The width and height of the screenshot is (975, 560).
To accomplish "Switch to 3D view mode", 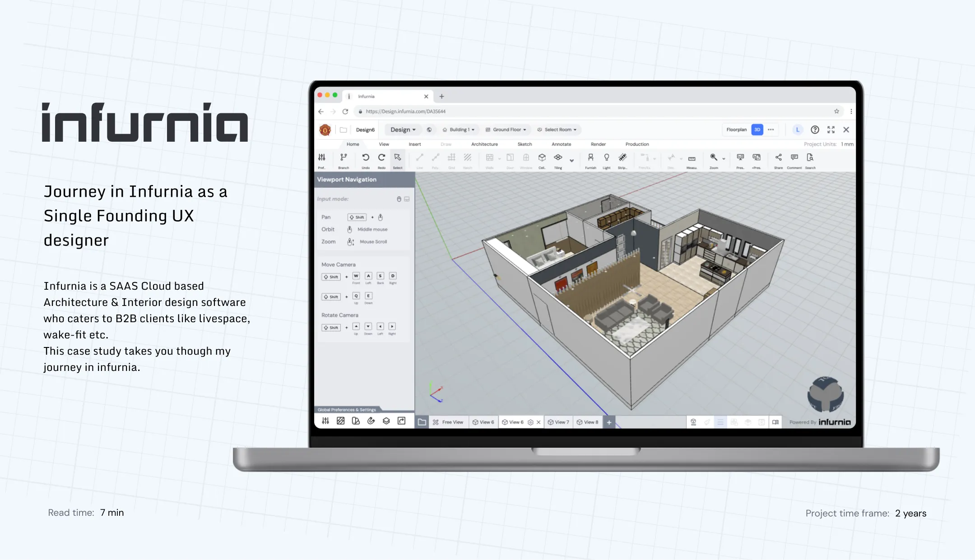I will (757, 130).
